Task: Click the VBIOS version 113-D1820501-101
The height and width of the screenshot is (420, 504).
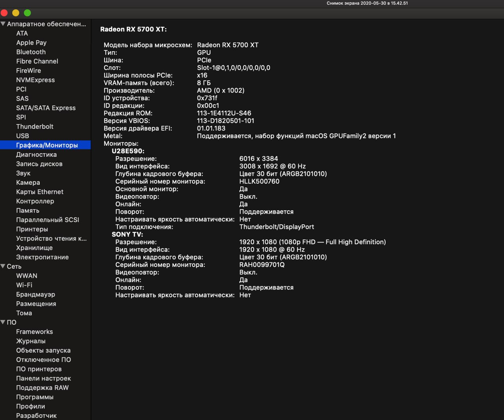Action: (x=226, y=121)
